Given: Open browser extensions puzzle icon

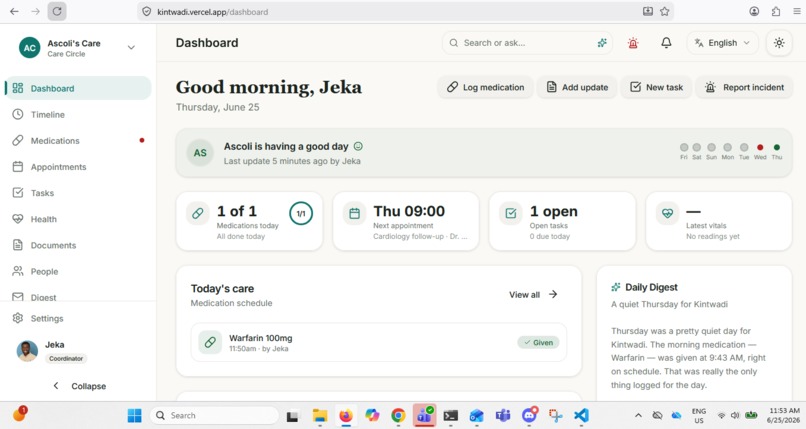Looking at the screenshot, I should (776, 11).
